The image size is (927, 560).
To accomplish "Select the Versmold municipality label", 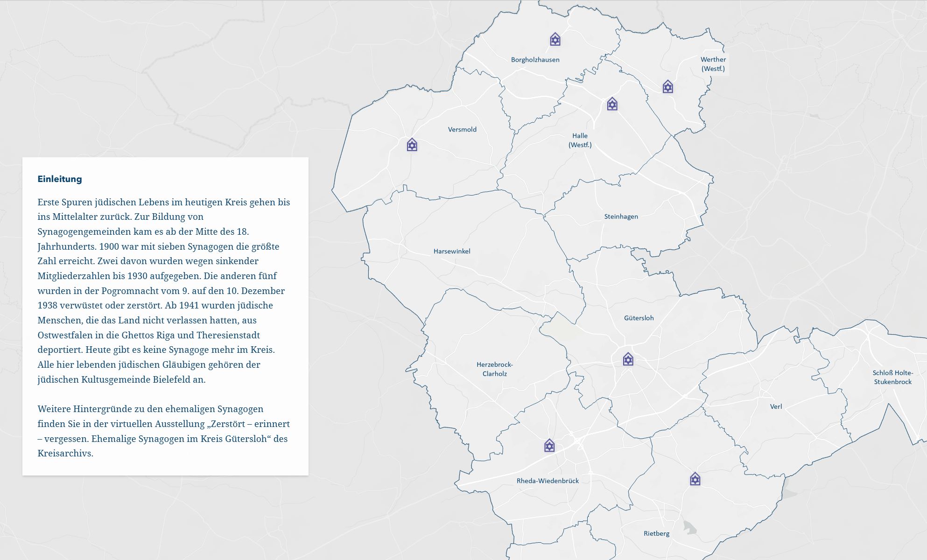I will pos(462,129).
